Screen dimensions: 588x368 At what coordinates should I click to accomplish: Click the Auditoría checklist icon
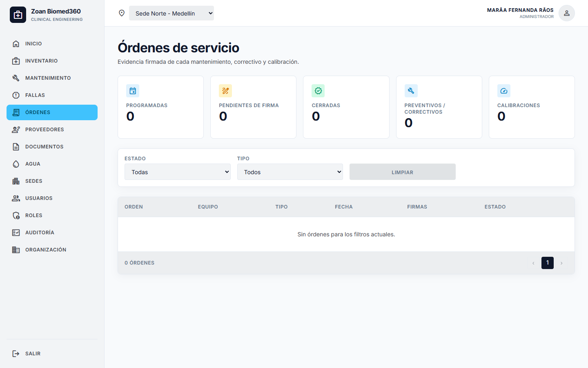coord(16,233)
